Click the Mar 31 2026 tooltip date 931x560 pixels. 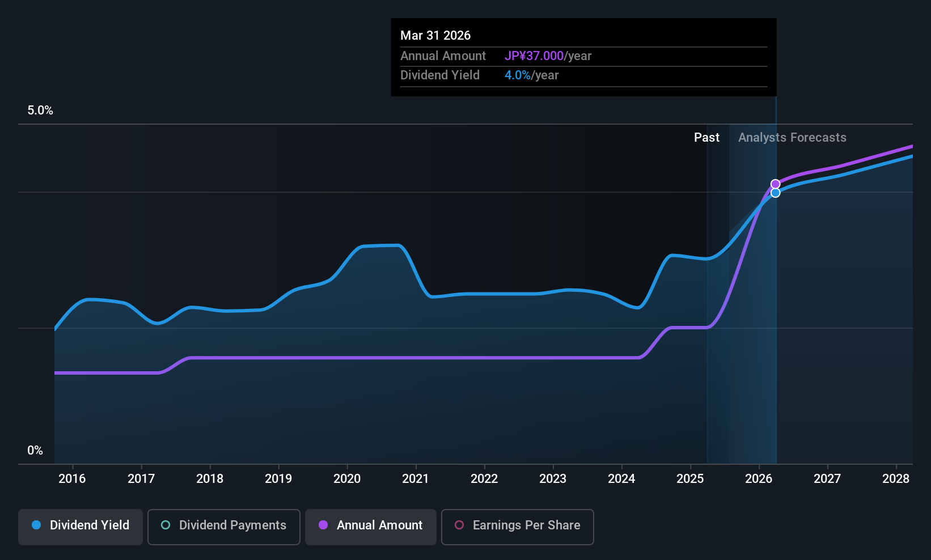coord(435,36)
